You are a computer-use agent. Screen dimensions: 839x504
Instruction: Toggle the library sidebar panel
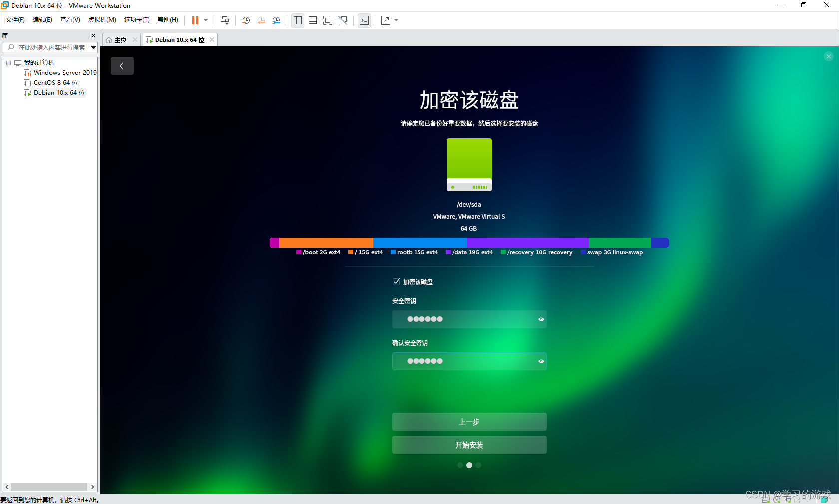298,20
